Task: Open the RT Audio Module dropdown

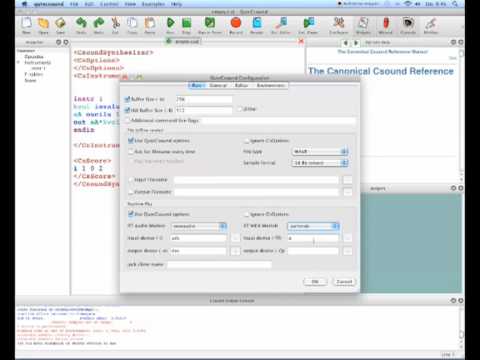Action: tap(199, 226)
